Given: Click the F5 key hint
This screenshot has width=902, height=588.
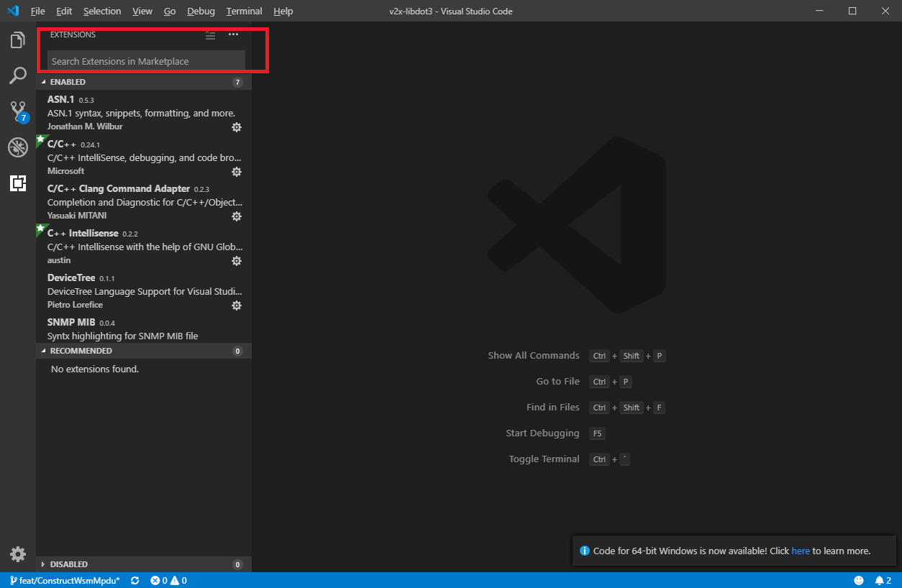Looking at the screenshot, I should pyautogui.click(x=597, y=433).
